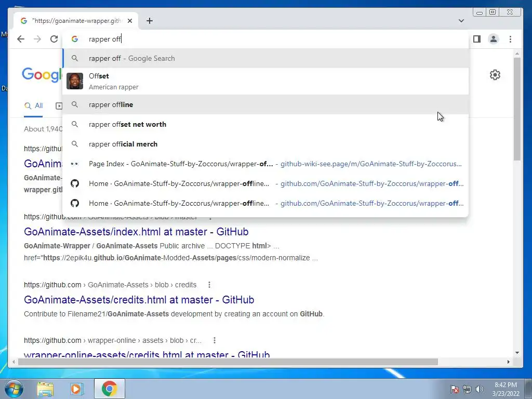
Task: Click the Google favicon in the address bar
Action: click(75, 39)
